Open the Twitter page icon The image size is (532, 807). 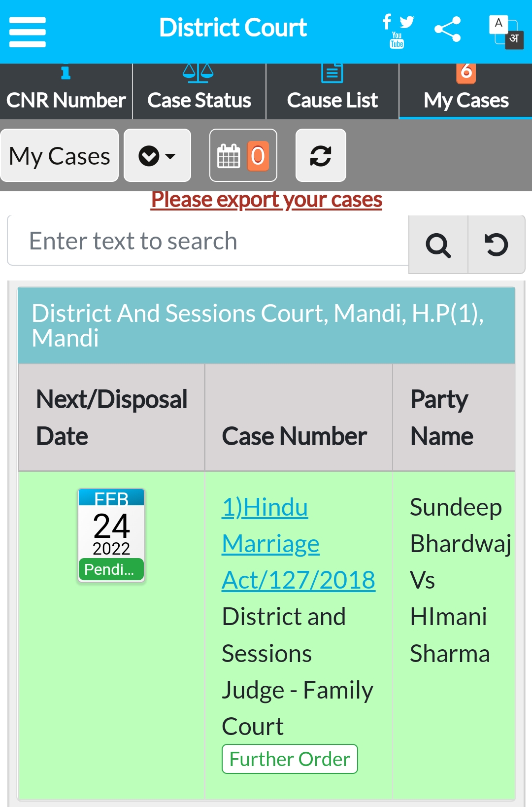click(406, 22)
